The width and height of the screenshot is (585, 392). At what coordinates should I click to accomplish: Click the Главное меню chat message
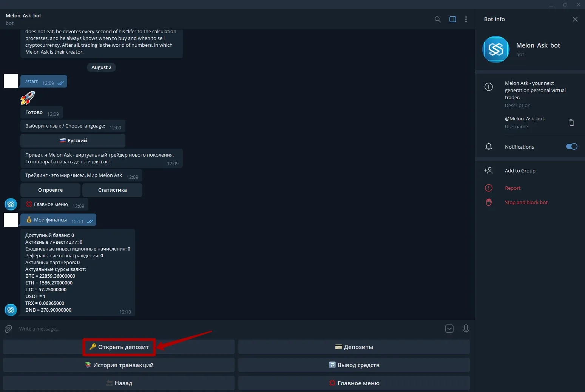tap(54, 204)
